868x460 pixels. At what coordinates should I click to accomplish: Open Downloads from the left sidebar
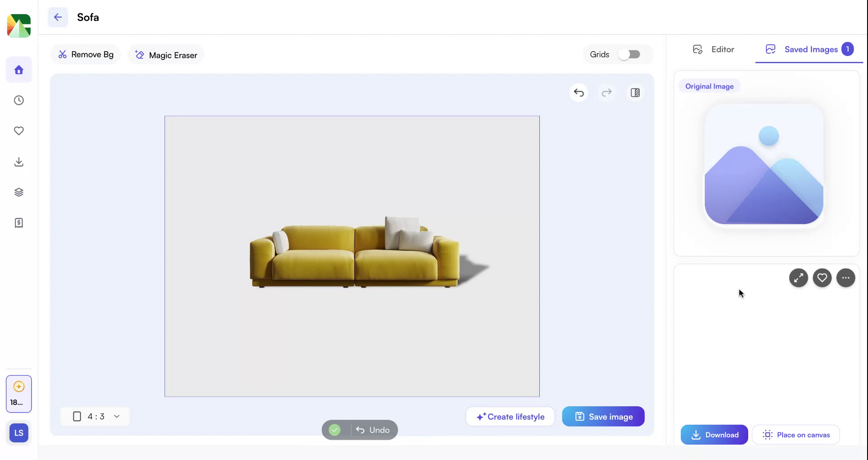pyautogui.click(x=19, y=162)
